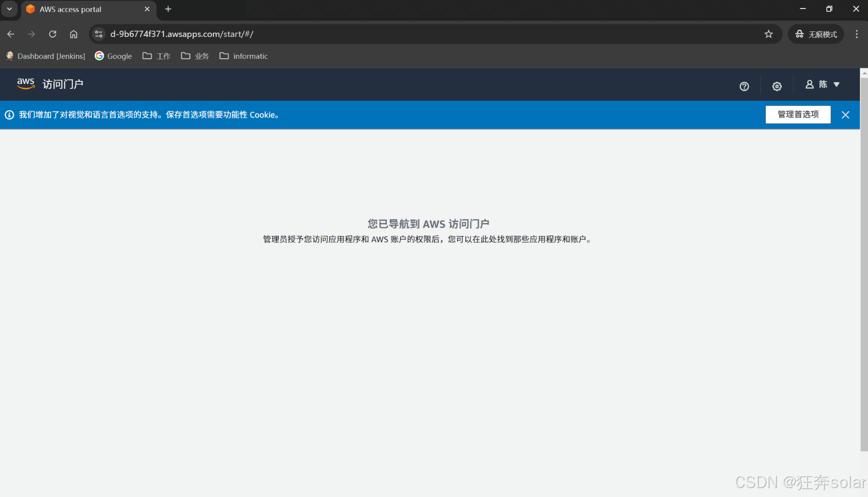Open the Chrome three-dot menu

click(x=857, y=34)
